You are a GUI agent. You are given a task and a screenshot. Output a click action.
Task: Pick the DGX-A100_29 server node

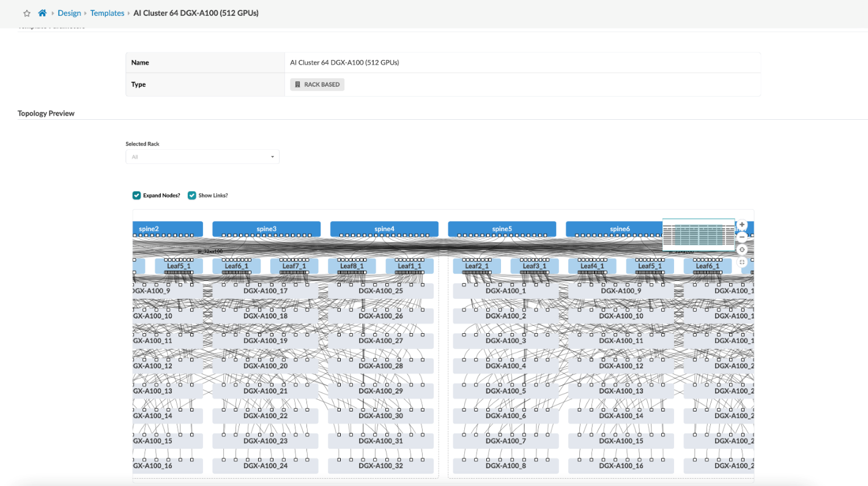pyautogui.click(x=381, y=391)
